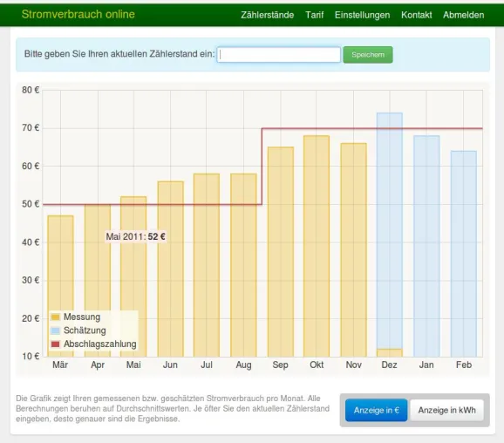The height and width of the screenshot is (443, 504).
Task: Click the Feb estimate bar
Action: tap(464, 254)
